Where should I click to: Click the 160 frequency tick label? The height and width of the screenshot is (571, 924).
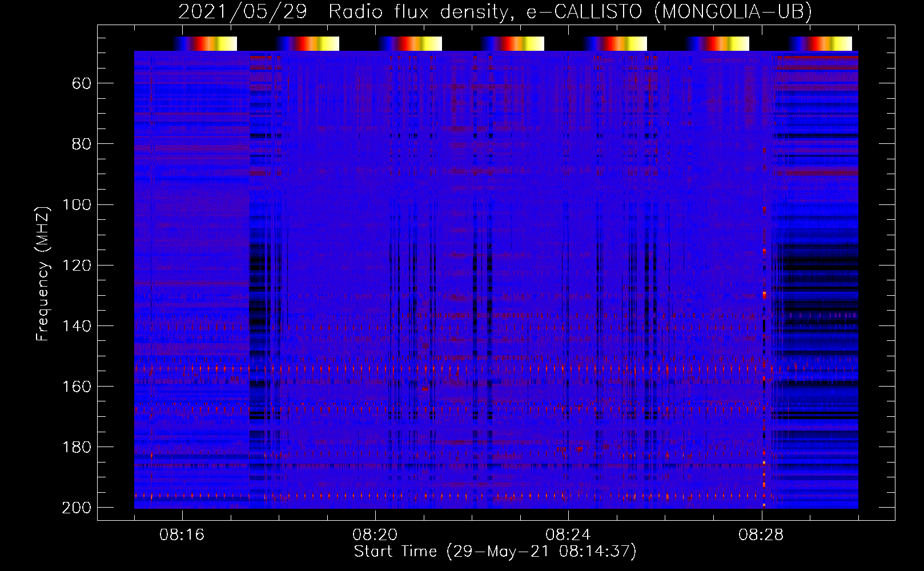pyautogui.click(x=77, y=386)
